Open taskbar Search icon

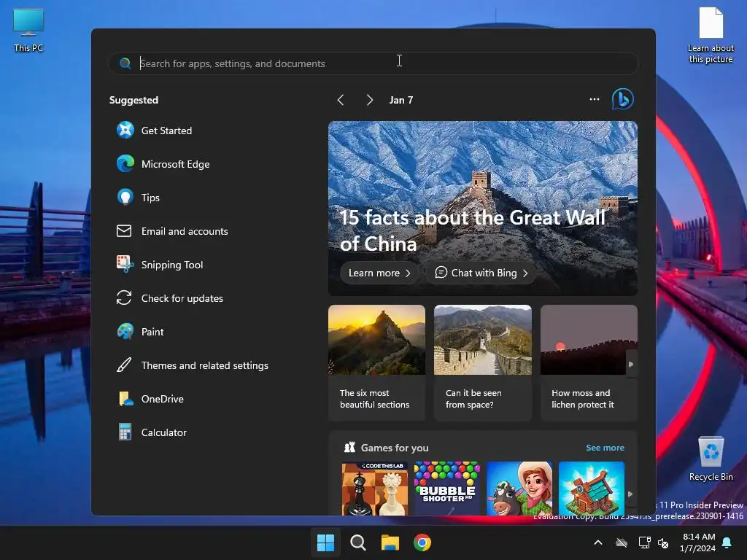[357, 542]
